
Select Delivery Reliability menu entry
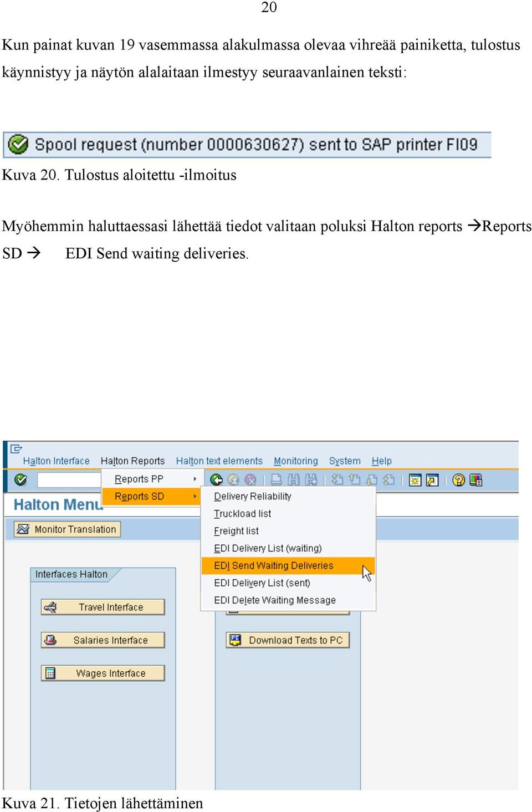[288, 496]
